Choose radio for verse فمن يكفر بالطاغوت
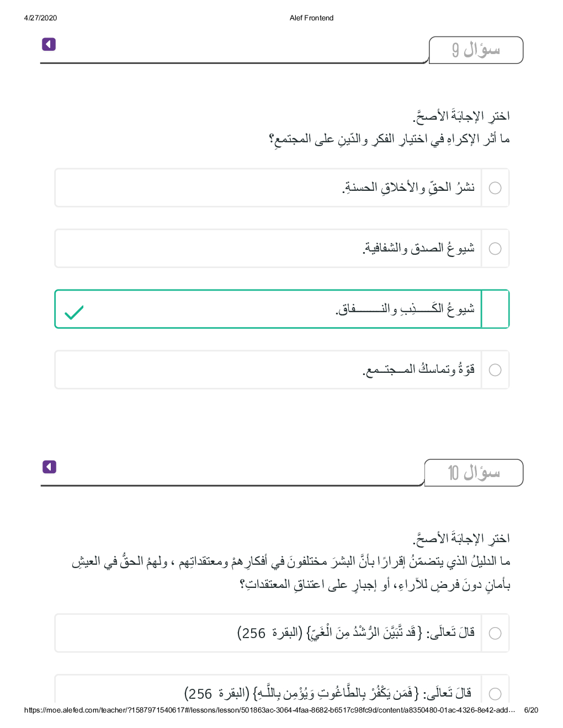 pyautogui.click(x=495, y=693)
